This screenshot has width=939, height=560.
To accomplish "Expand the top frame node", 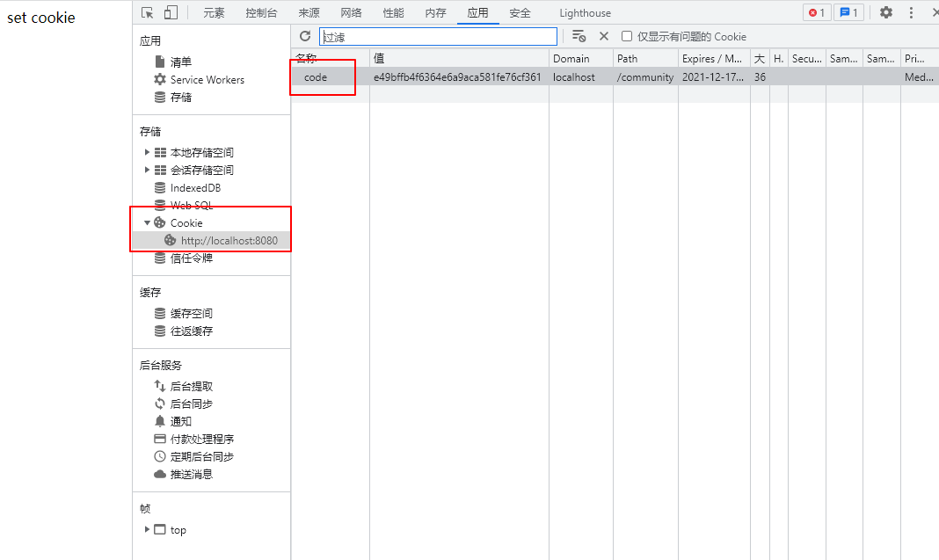I will pyautogui.click(x=147, y=529).
